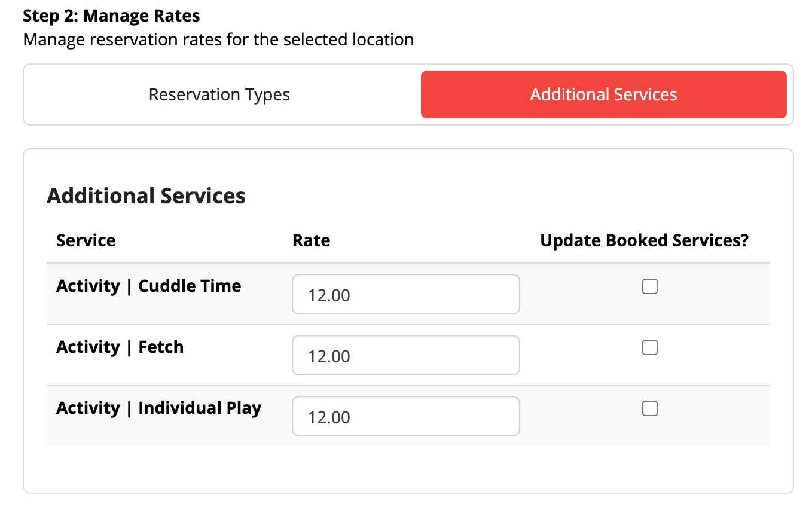Check Update Booked Services for Cuddle Time

pos(650,286)
